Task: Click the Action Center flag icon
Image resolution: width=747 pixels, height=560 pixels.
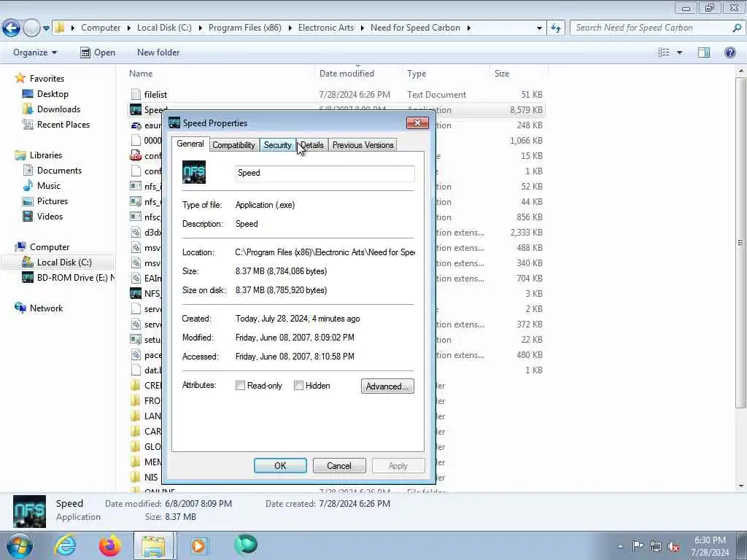Action: click(x=638, y=546)
